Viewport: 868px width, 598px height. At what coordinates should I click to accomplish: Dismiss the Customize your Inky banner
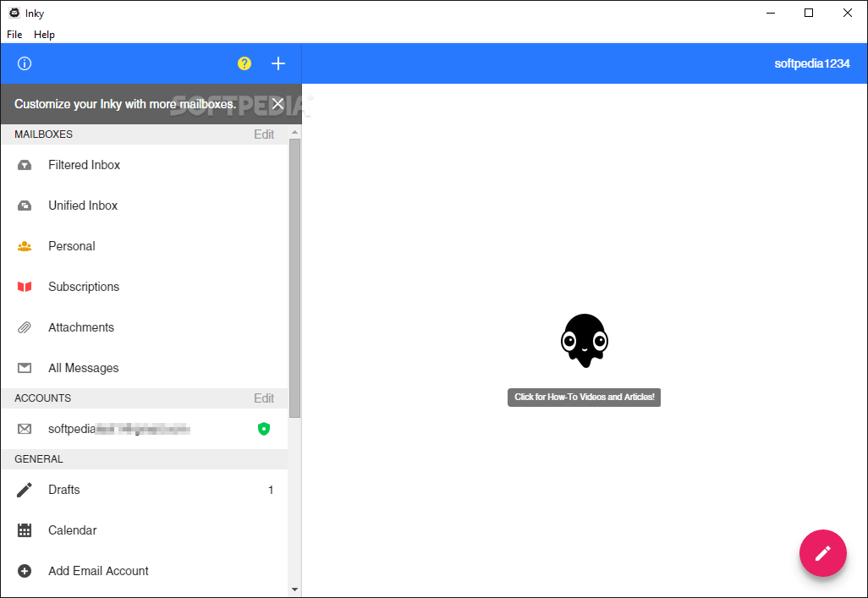tap(277, 104)
